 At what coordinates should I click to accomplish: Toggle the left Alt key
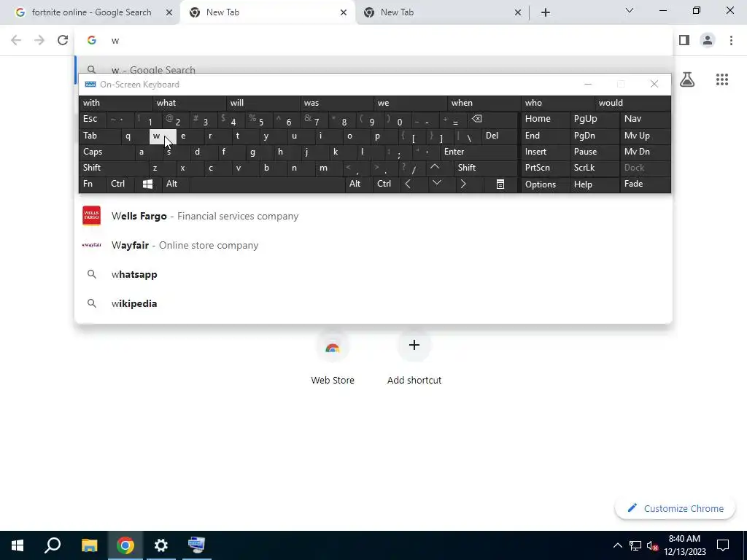[x=175, y=184]
